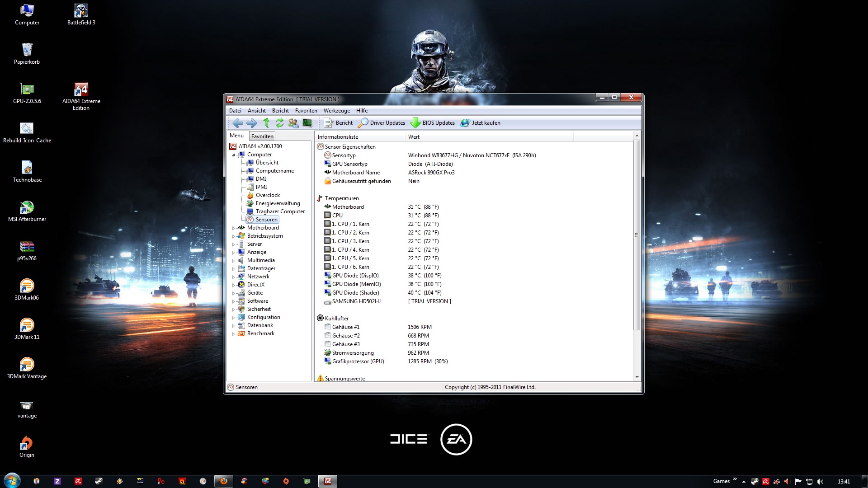Click the Gehäuse #1 fan row
Image resolution: width=868 pixels, height=488 pixels.
coord(473,327)
